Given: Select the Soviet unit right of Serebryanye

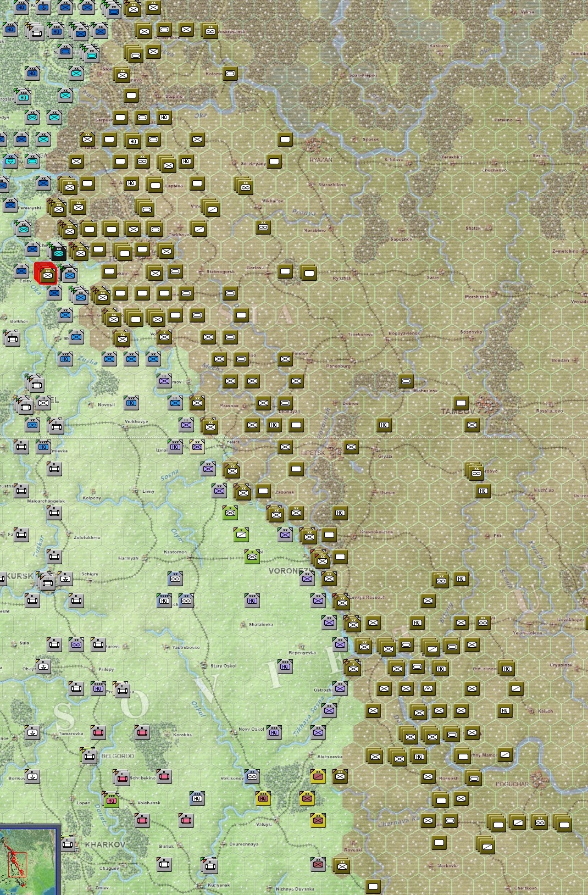Looking at the screenshot, I should (x=274, y=161).
